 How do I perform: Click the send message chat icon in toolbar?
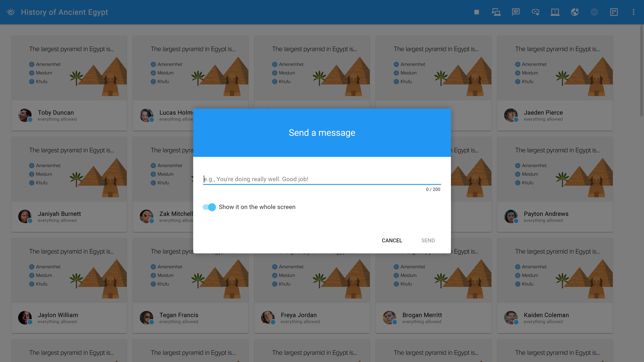(516, 12)
